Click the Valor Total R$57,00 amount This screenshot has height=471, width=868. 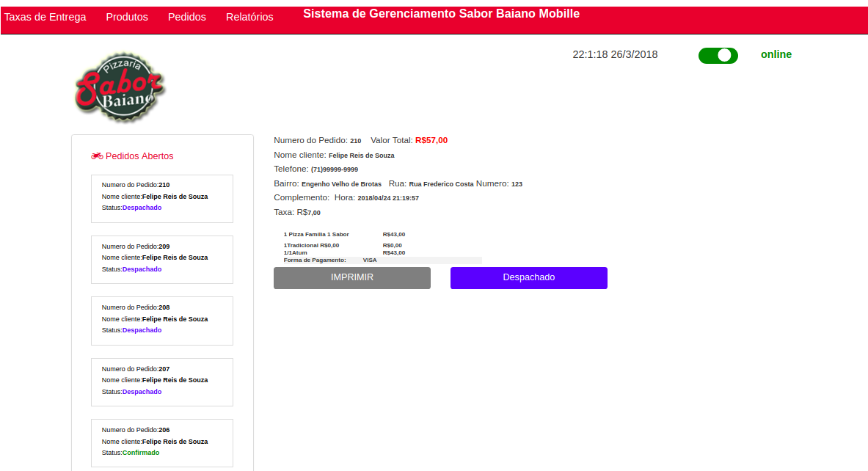click(431, 140)
